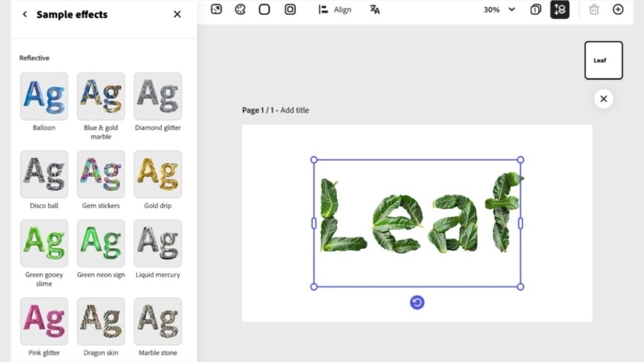The height and width of the screenshot is (362, 644).
Task: Open the pages icon
Action: pyautogui.click(x=535, y=9)
